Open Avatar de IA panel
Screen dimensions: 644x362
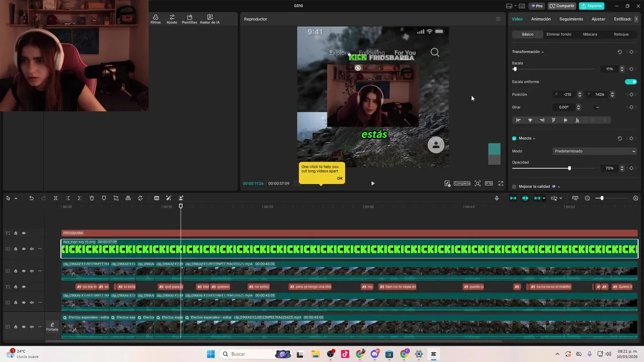click(x=210, y=19)
